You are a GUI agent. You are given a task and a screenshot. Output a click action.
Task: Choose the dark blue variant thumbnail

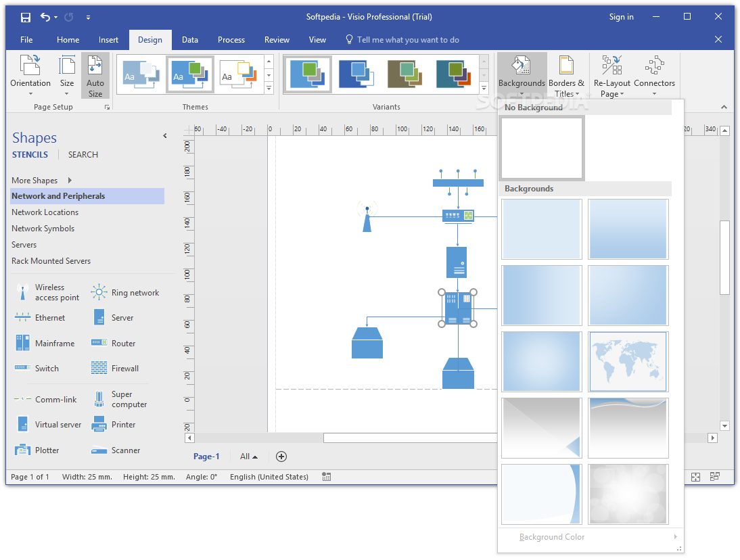click(x=356, y=74)
